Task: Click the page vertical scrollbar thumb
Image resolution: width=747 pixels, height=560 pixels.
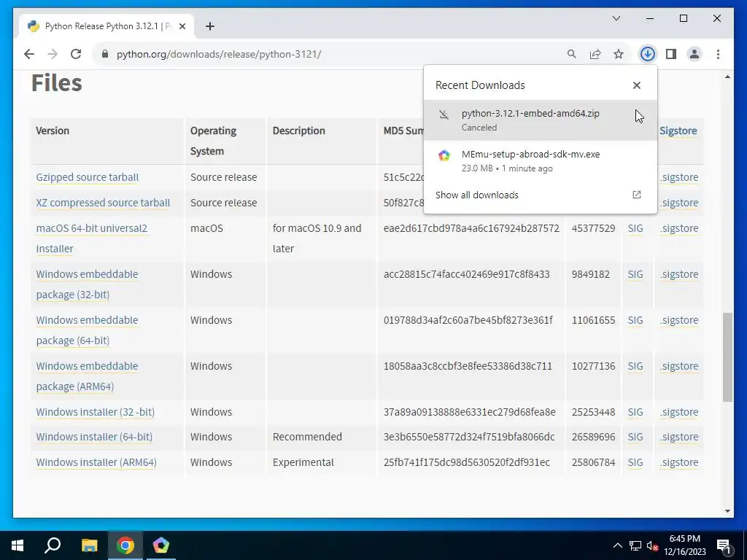Action: pos(727,357)
